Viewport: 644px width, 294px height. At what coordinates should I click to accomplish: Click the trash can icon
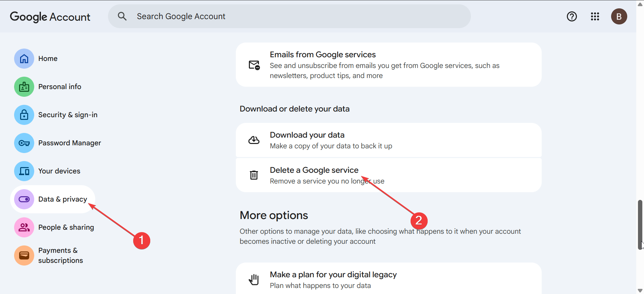pos(254,175)
